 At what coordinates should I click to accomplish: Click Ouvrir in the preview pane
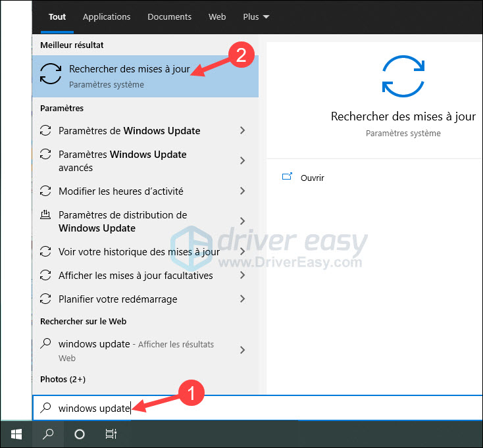coord(313,178)
